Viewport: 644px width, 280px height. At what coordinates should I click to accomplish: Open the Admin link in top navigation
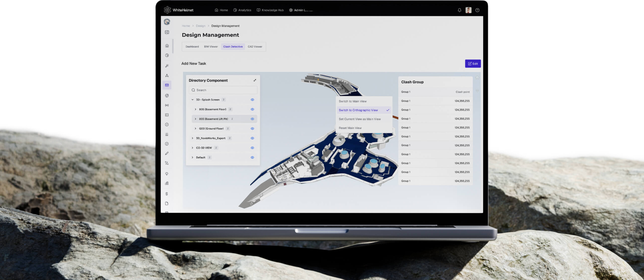pos(301,10)
